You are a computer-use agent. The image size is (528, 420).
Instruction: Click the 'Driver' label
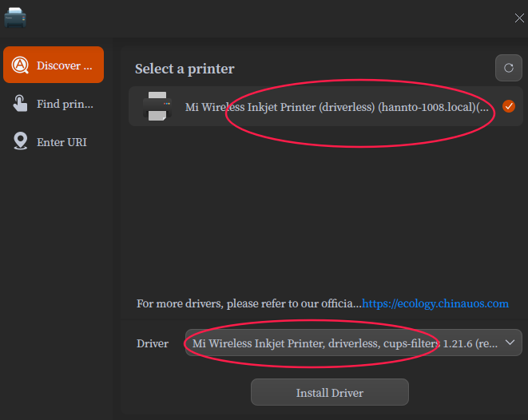point(153,343)
